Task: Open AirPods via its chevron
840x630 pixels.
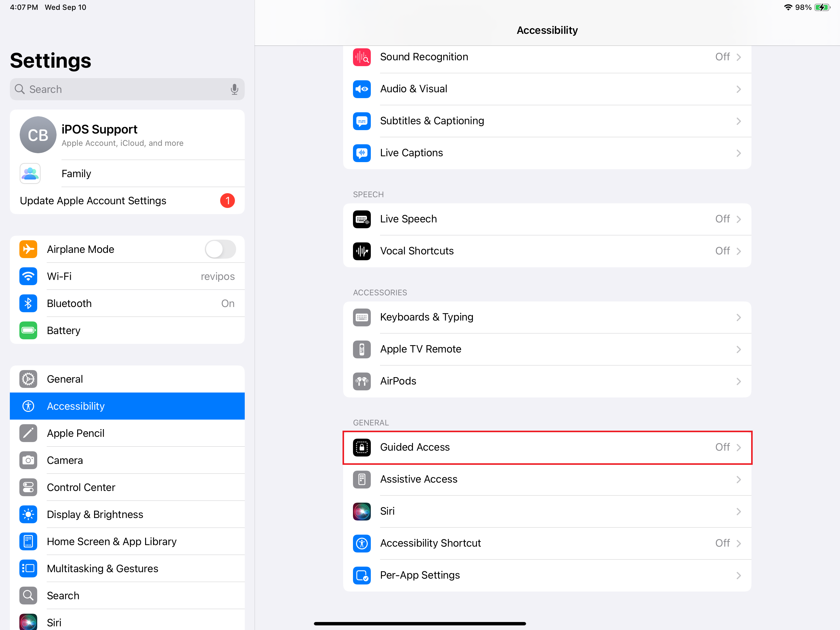Action: (739, 381)
